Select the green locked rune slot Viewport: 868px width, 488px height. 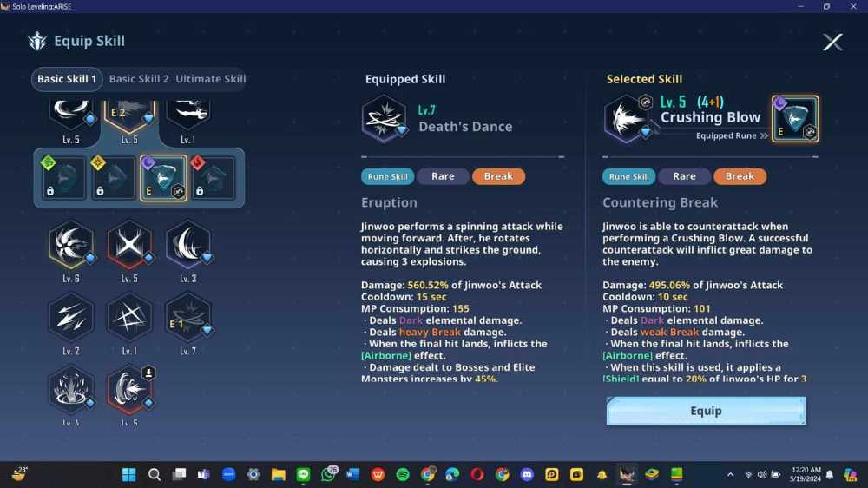[x=63, y=178]
